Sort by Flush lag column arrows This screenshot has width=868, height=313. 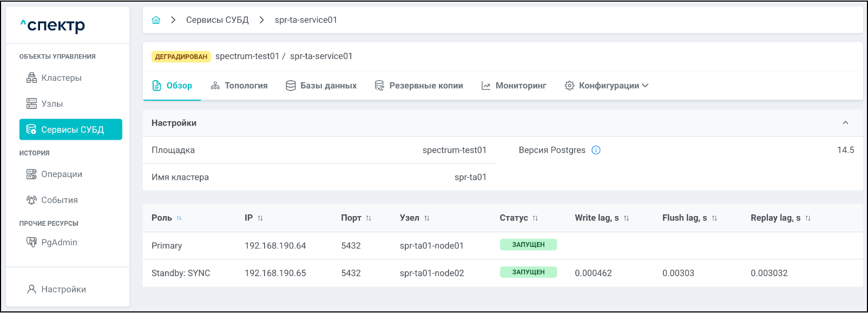[714, 218]
